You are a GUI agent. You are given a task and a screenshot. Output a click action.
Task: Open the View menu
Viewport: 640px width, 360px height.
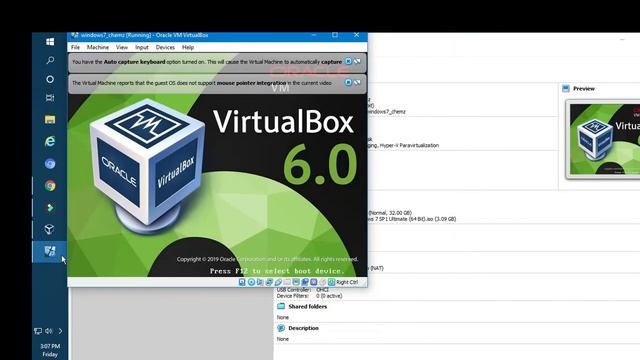122,47
